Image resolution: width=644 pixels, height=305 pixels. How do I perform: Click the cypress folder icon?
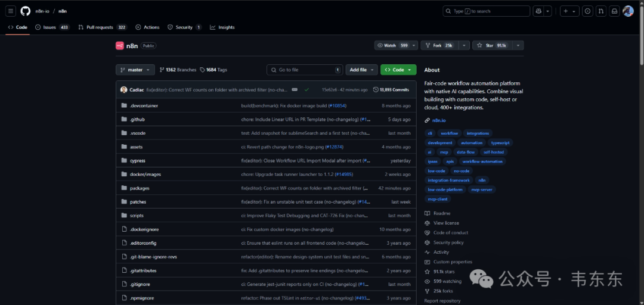tap(124, 160)
